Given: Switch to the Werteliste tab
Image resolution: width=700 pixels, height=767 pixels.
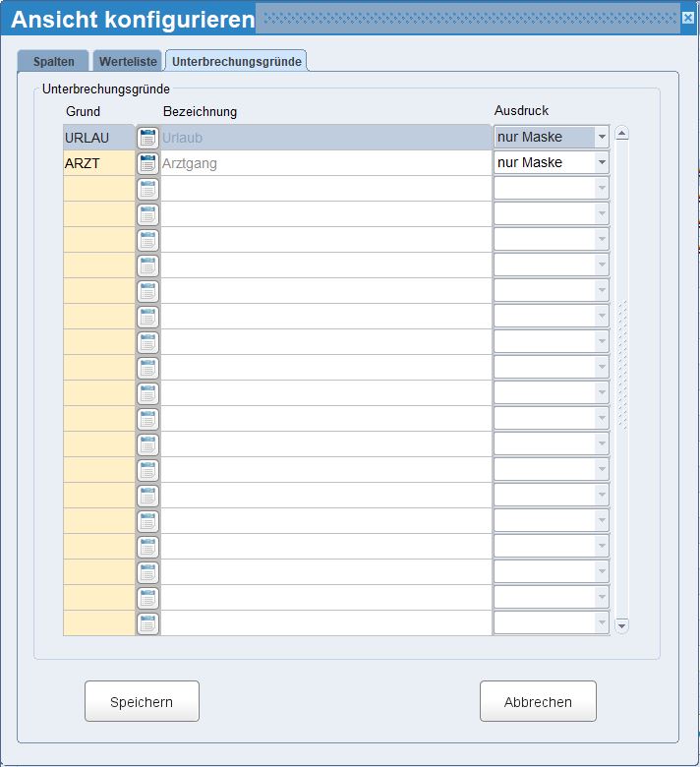Looking at the screenshot, I should tap(128, 61).
